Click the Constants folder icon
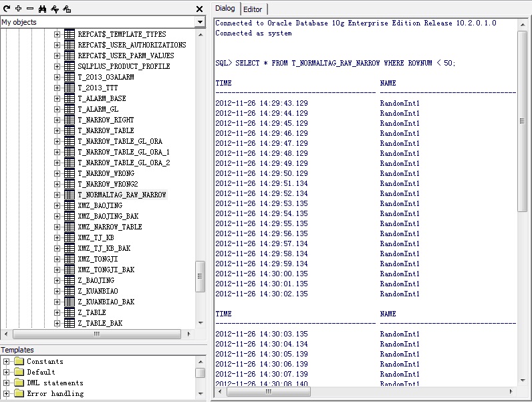This screenshot has height=402, width=532. click(19, 361)
